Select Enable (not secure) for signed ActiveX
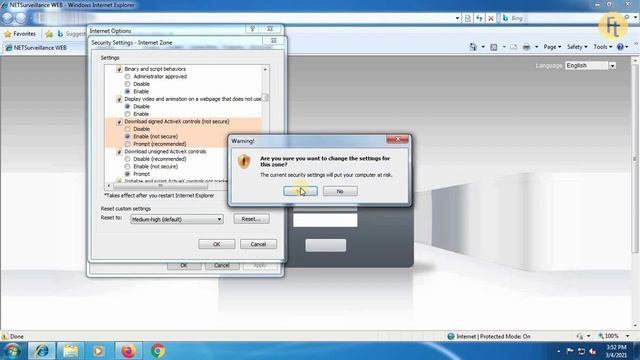Viewport: 640px width, 360px height. (127, 136)
